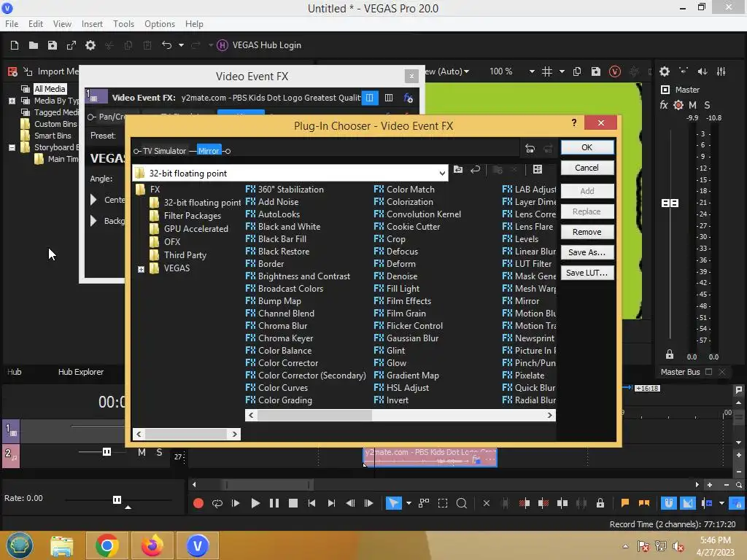Expand the Background parameter triangle
Screen dimensions: 747x560
[94, 220]
